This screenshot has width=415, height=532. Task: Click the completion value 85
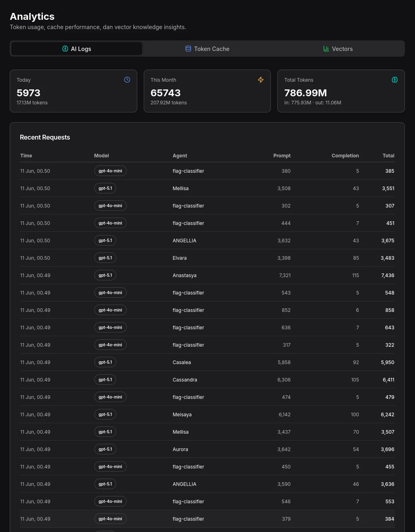point(356,258)
